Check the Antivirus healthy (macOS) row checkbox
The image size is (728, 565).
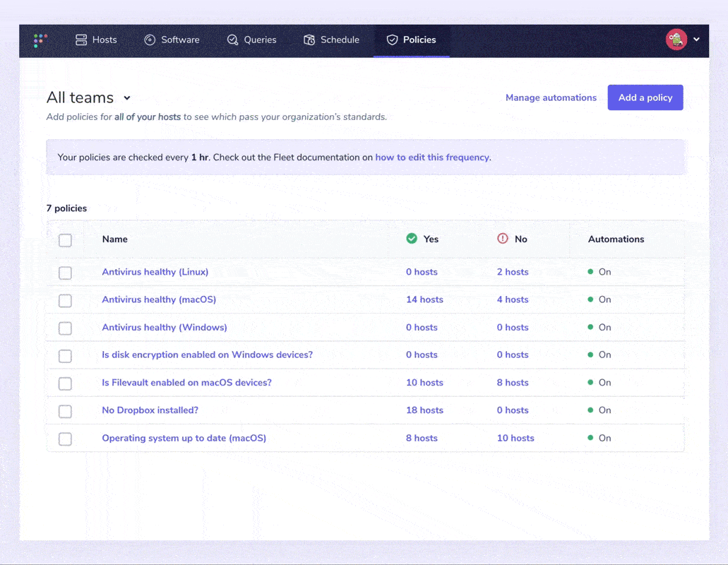pos(65,301)
